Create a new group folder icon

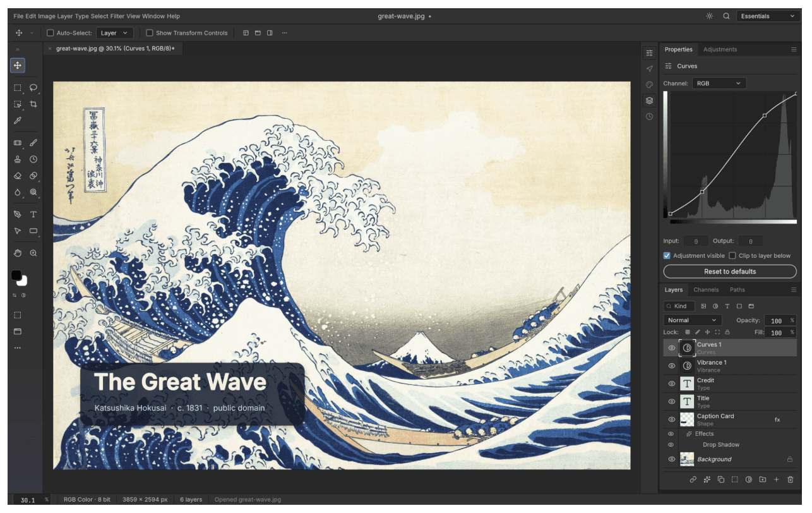[x=763, y=480]
